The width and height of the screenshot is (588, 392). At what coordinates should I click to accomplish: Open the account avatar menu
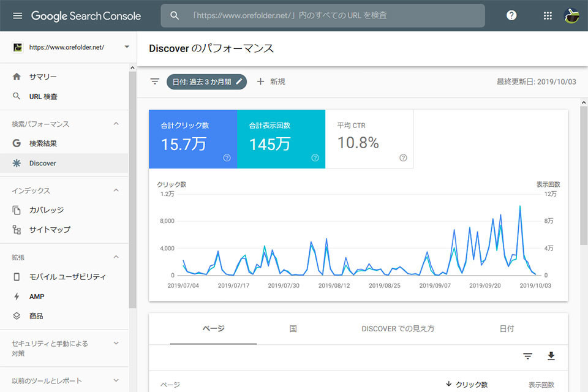click(571, 16)
